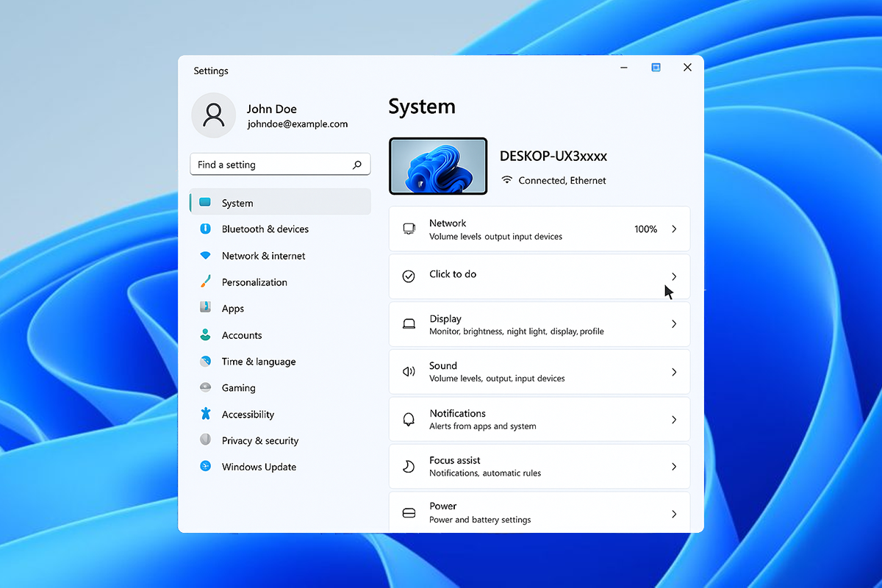
Task: Click the Windows Update sidebar icon
Action: [206, 467]
